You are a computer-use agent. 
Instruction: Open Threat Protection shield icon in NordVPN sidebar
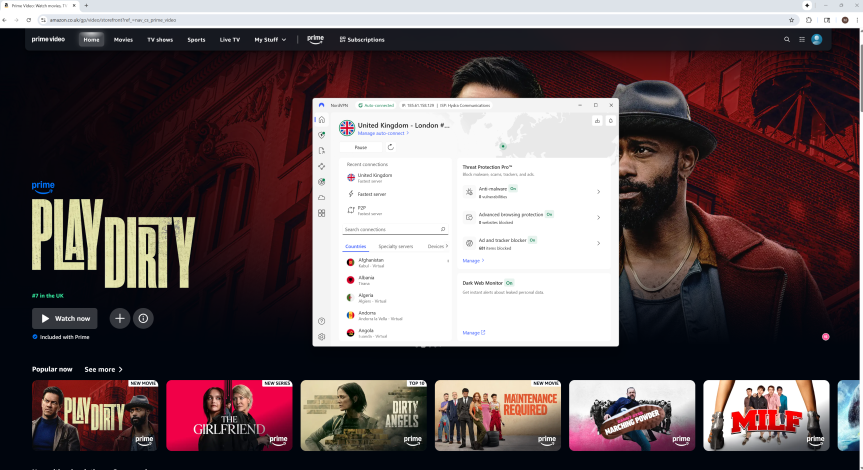(x=322, y=135)
